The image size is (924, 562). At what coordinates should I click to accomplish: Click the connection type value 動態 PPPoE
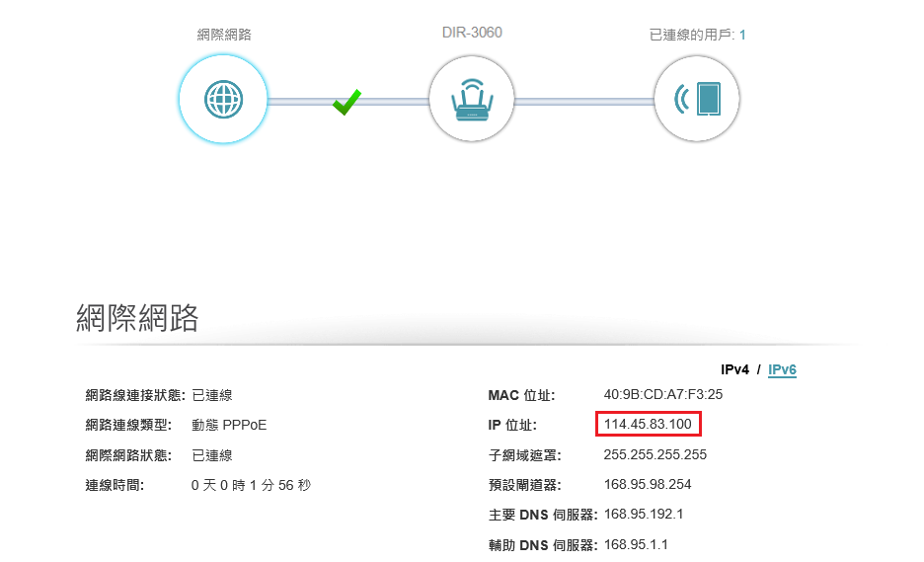coord(229,425)
